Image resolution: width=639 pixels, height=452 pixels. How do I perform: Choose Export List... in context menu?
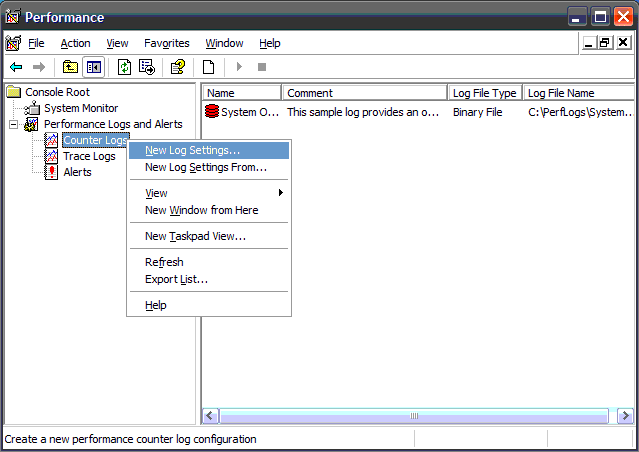(209, 280)
